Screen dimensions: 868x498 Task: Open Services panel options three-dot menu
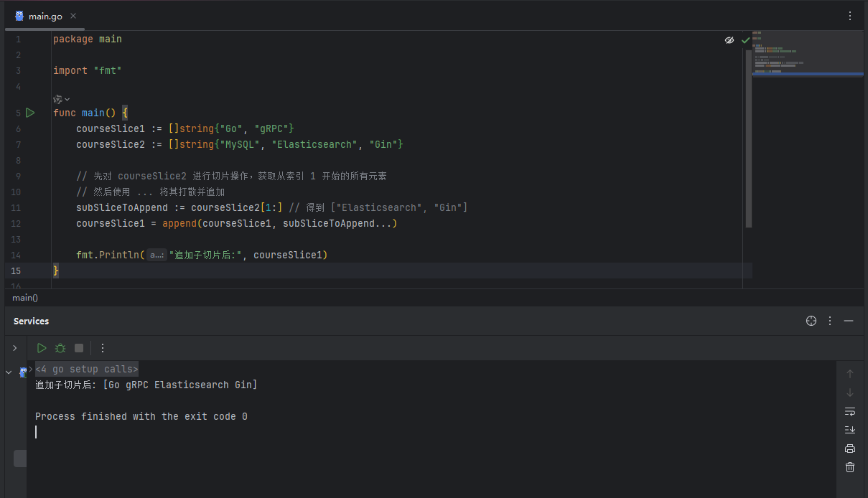[x=830, y=321]
